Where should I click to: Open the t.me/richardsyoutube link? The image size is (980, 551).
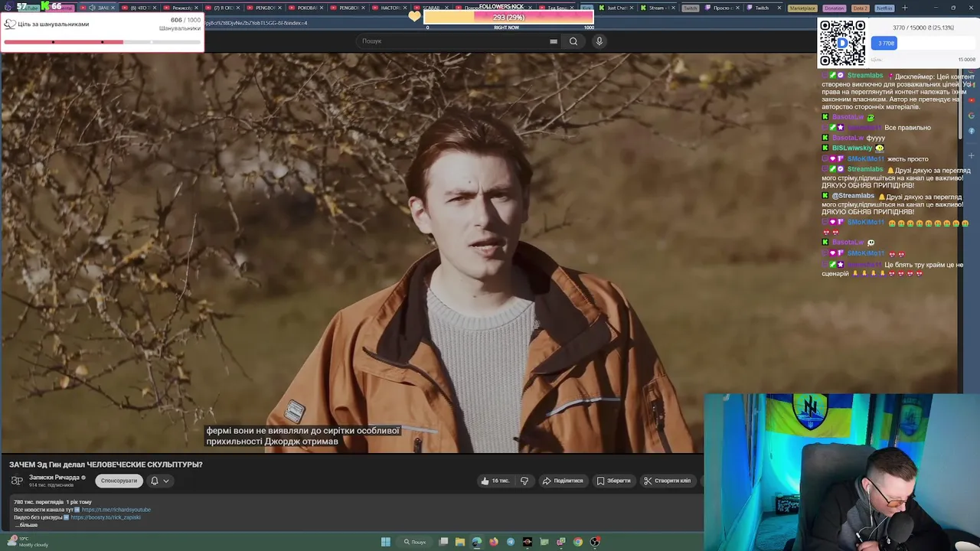(116, 510)
